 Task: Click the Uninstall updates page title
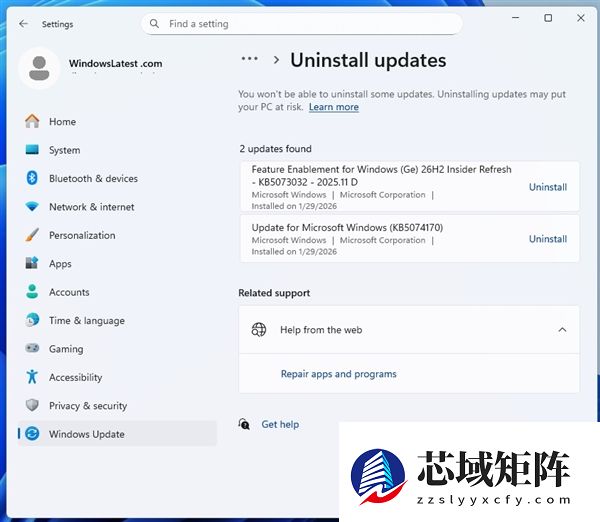pos(368,60)
